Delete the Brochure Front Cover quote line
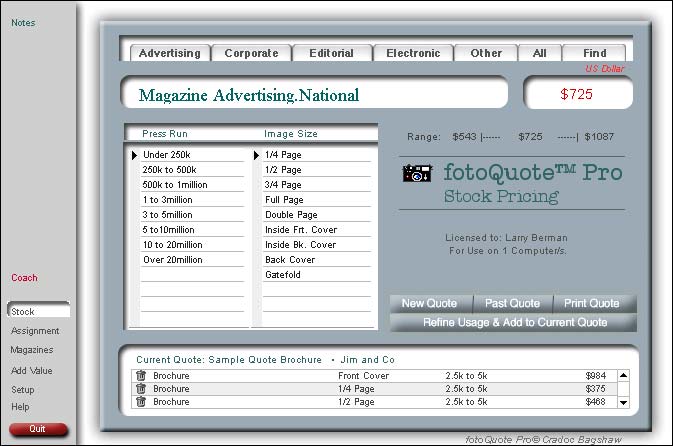The width and height of the screenshot is (673, 446). (x=141, y=376)
